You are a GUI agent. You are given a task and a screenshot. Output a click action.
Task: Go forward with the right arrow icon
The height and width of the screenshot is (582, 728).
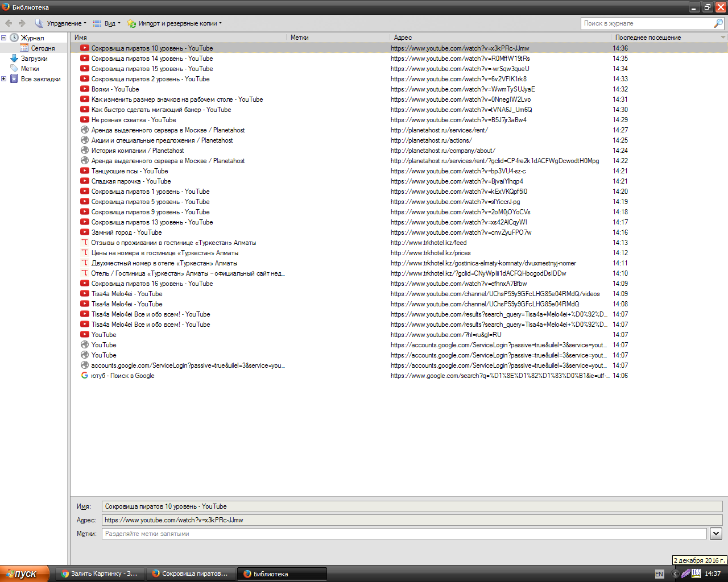click(22, 23)
